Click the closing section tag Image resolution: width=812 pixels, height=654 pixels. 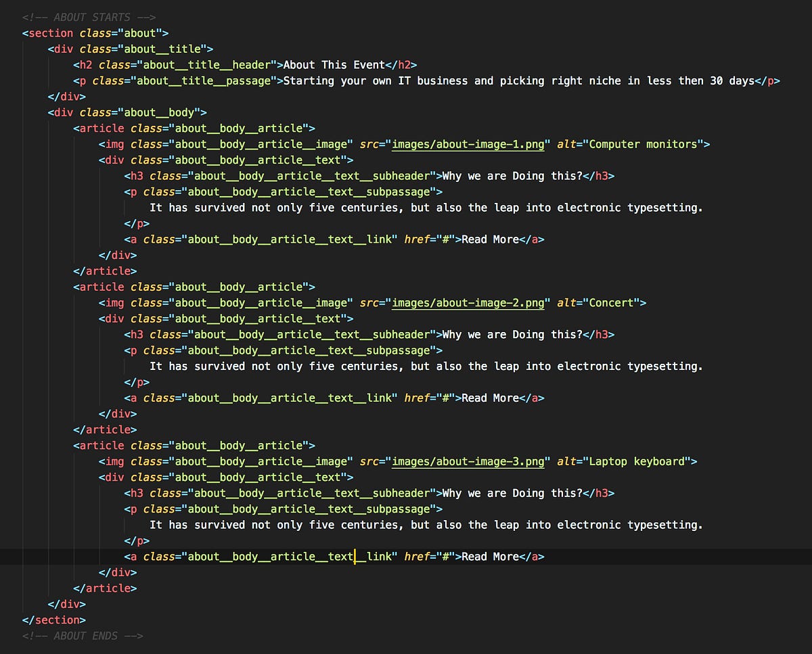pos(53,620)
